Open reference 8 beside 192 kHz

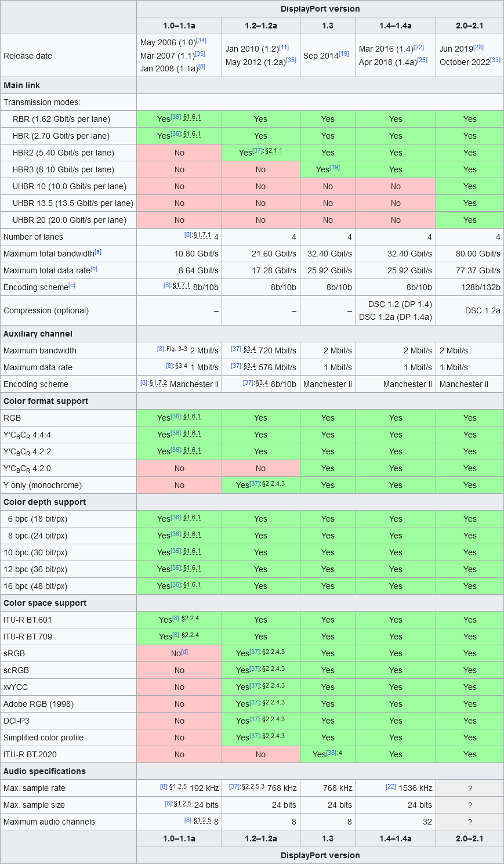[x=164, y=787]
